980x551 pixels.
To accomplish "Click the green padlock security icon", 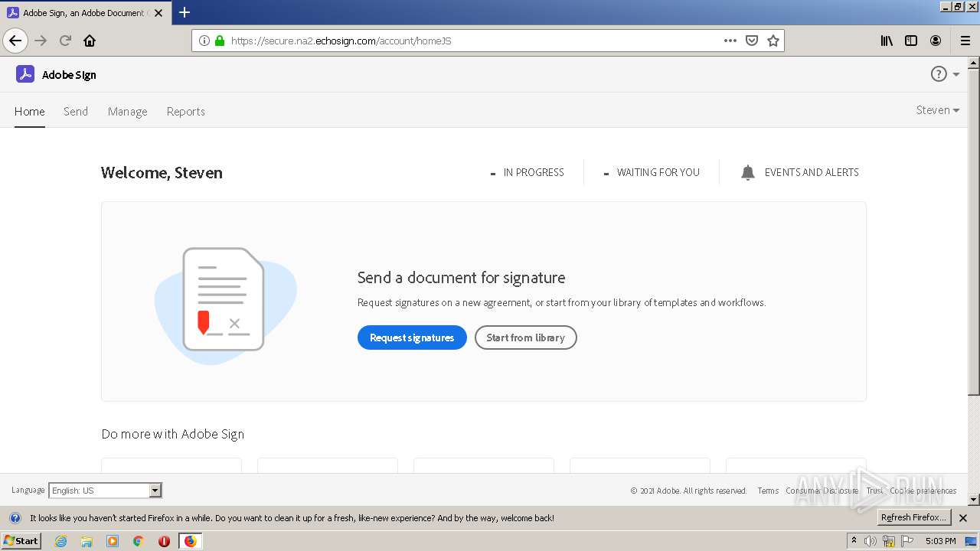I will (220, 41).
